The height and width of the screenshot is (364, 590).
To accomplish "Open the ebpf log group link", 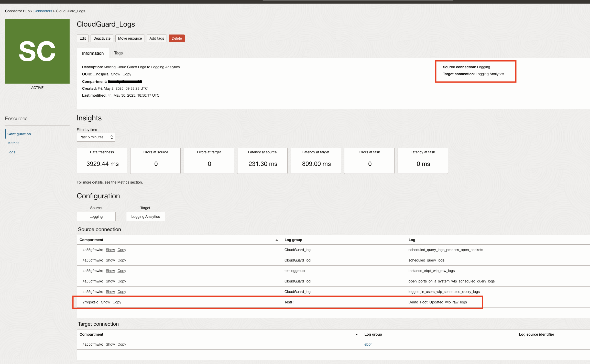I will point(368,344).
